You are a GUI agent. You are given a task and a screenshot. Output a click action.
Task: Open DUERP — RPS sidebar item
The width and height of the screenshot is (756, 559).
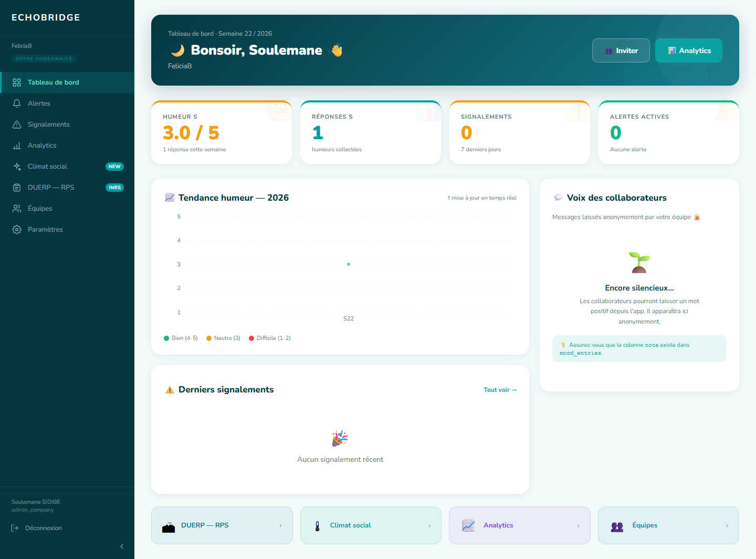tap(67, 188)
